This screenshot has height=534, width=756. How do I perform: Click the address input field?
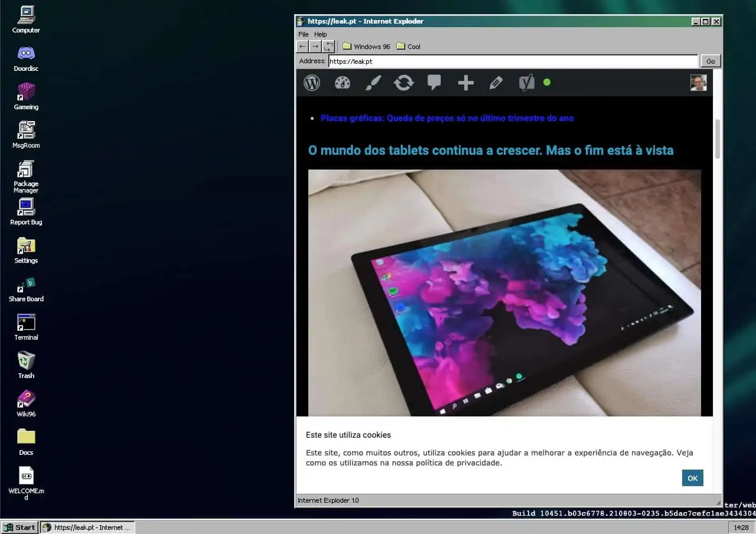(513, 61)
